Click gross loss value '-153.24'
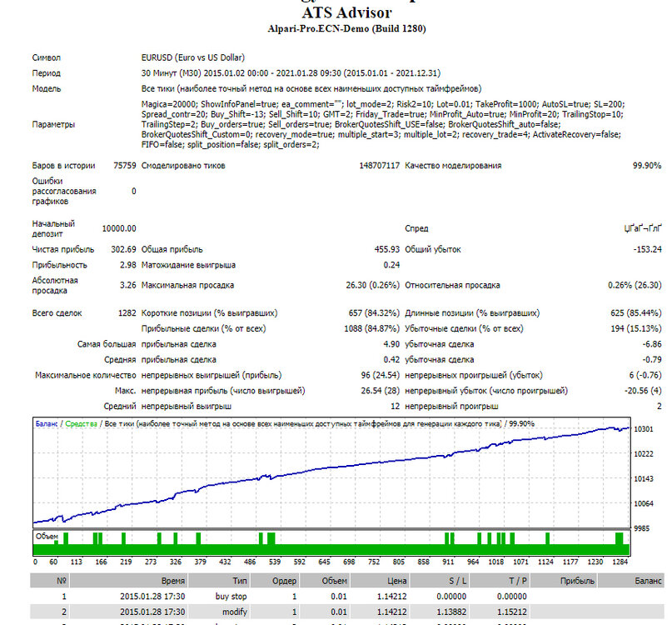672x625 pixels. point(648,249)
